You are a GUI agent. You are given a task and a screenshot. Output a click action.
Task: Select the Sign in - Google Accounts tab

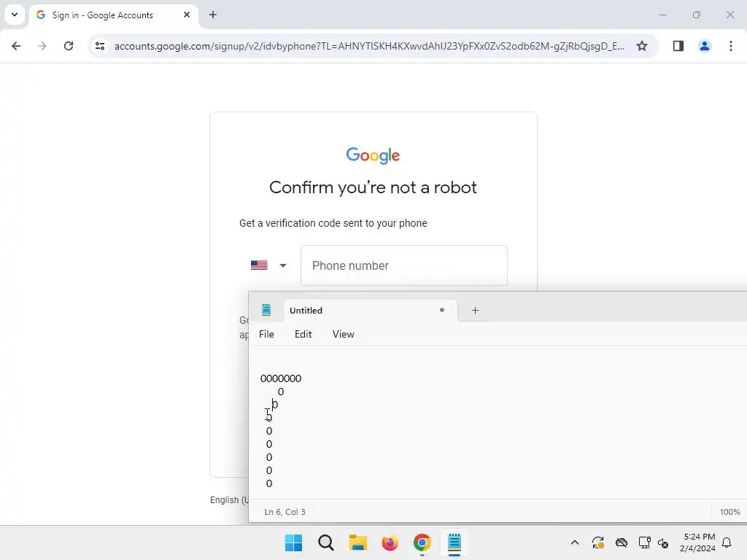tap(115, 15)
